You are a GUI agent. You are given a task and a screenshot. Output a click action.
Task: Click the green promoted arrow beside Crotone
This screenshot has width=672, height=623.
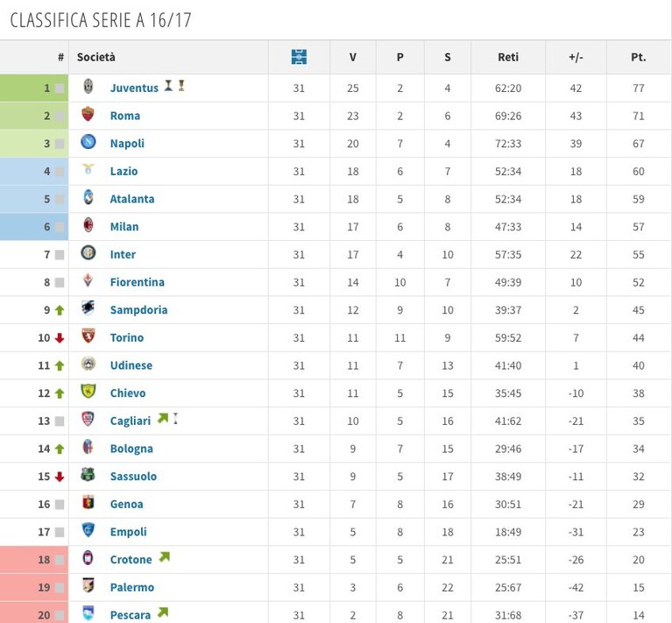(x=165, y=557)
